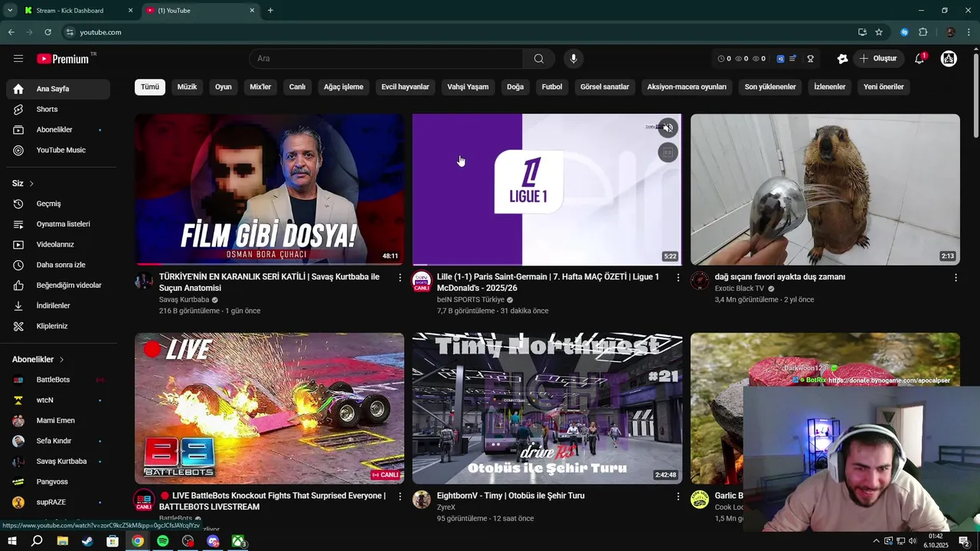This screenshot has height=551, width=980.
Task: Open options menu for Savaş Kurtbaba video
Action: [400, 277]
